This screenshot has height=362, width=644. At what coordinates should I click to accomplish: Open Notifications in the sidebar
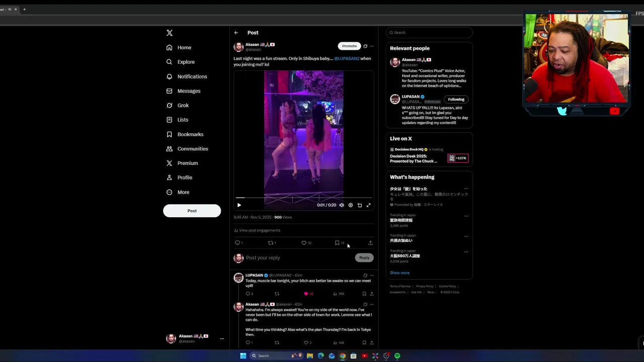tap(187, 76)
